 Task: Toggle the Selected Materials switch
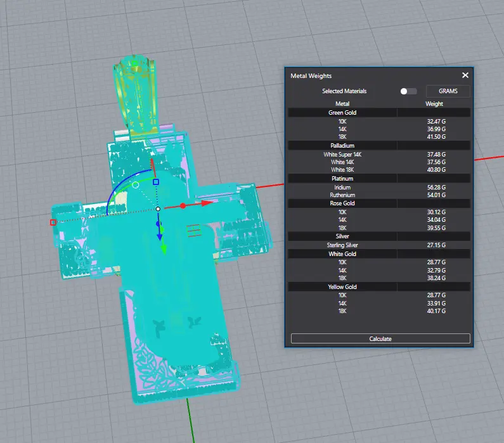(408, 91)
